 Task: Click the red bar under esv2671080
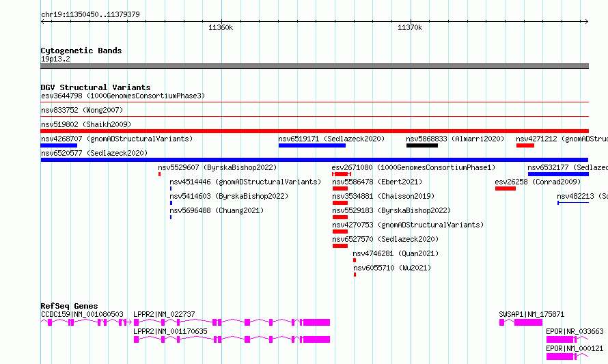tap(341, 174)
